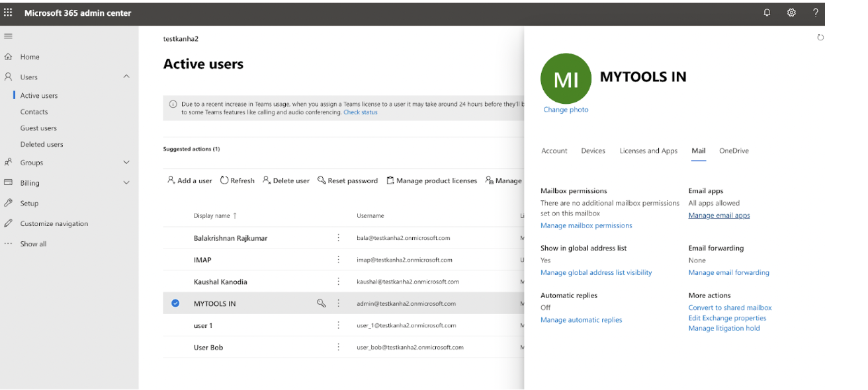Click the MI profile avatar circle
Image resolution: width=868 pixels, height=390 pixels.
pyautogui.click(x=566, y=79)
